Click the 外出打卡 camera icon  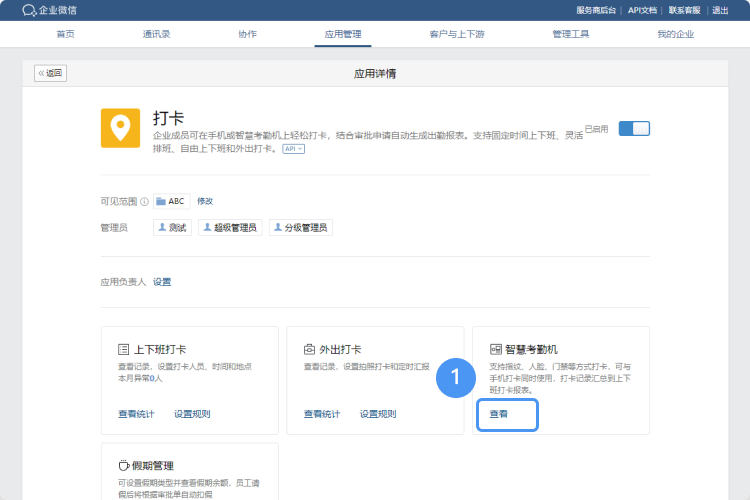point(310,350)
